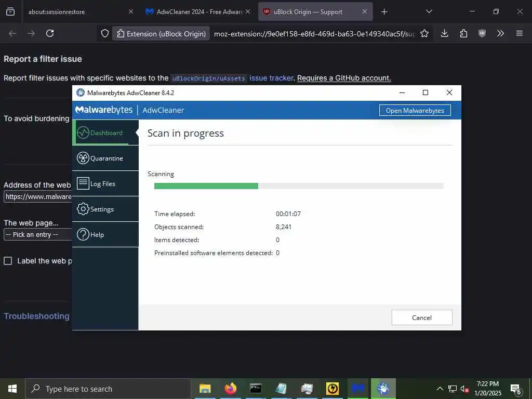Click the Objects scanned value 8,241
The height and width of the screenshot is (399, 532).
click(283, 227)
